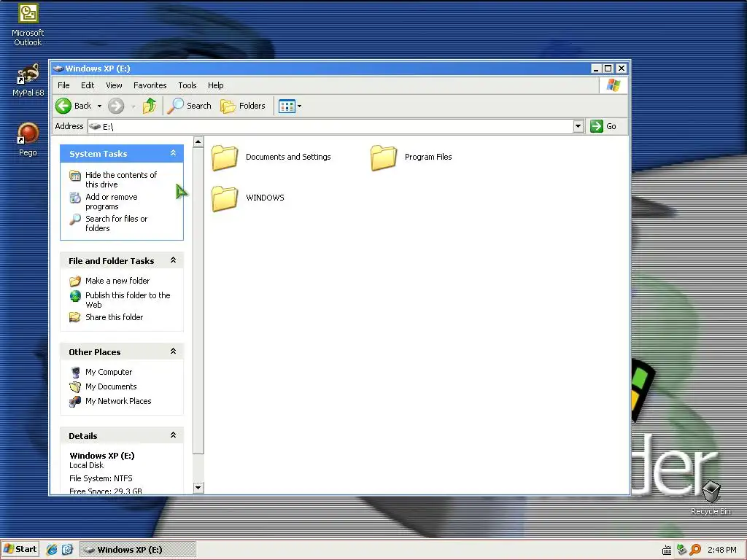Click the sidebar scrollbar down arrow
747x560 pixels.
198,488
